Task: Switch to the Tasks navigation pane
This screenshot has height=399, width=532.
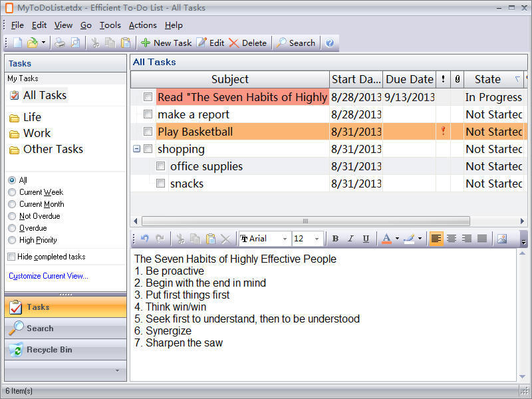Action: point(65,307)
